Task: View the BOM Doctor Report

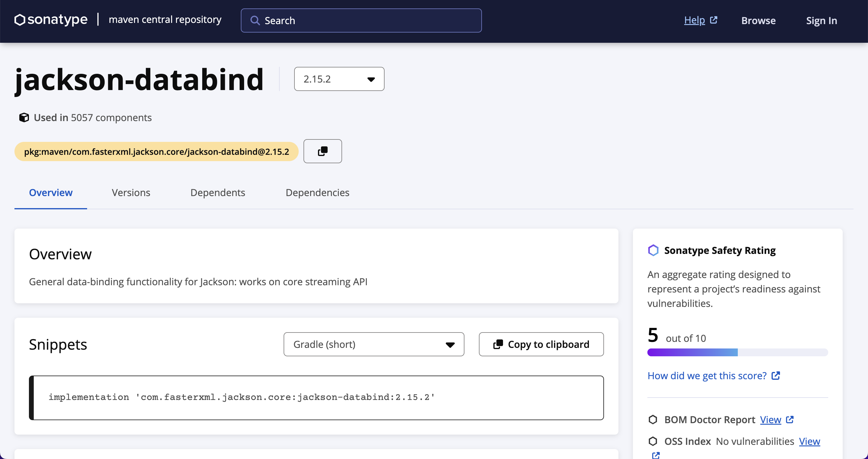Action: 771,420
